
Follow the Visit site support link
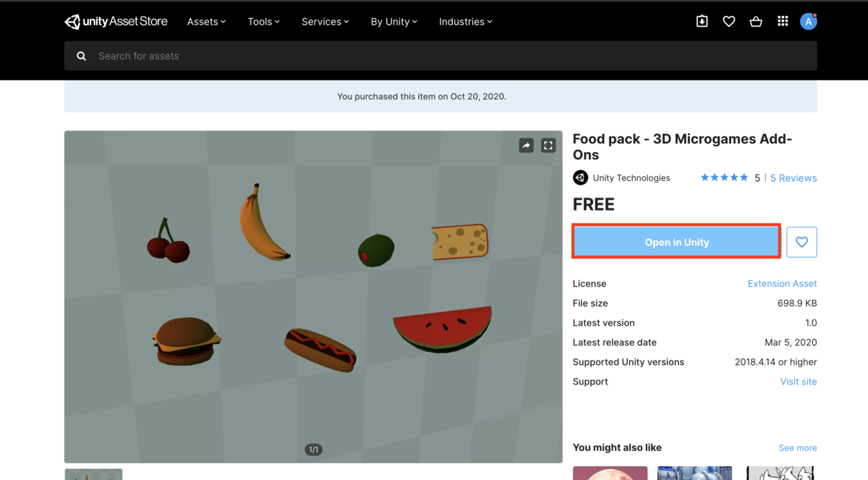point(799,382)
